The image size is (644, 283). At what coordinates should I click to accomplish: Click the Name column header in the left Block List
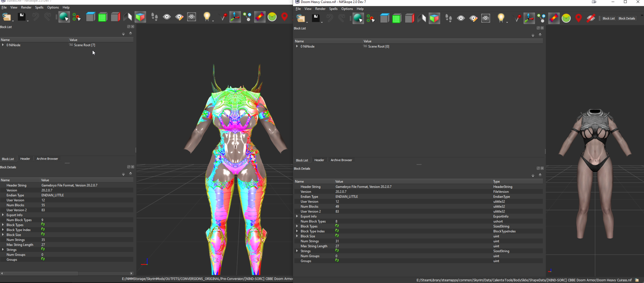point(34,40)
